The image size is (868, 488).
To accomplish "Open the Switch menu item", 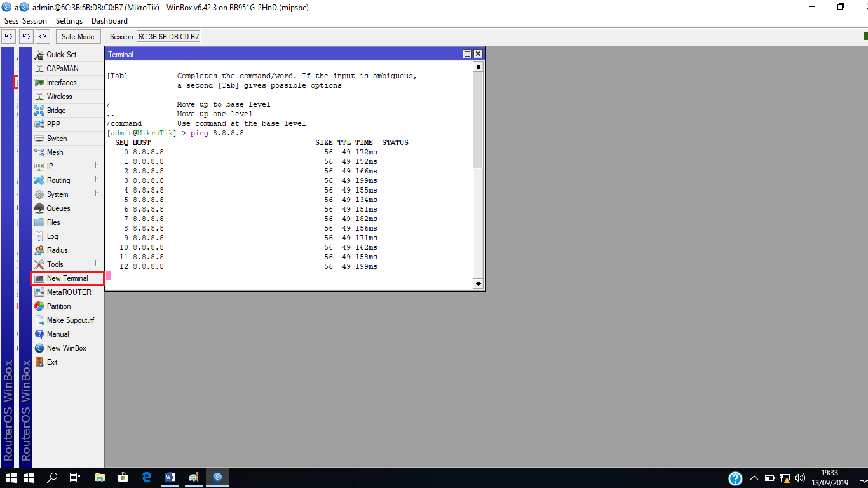I will click(x=68, y=139).
